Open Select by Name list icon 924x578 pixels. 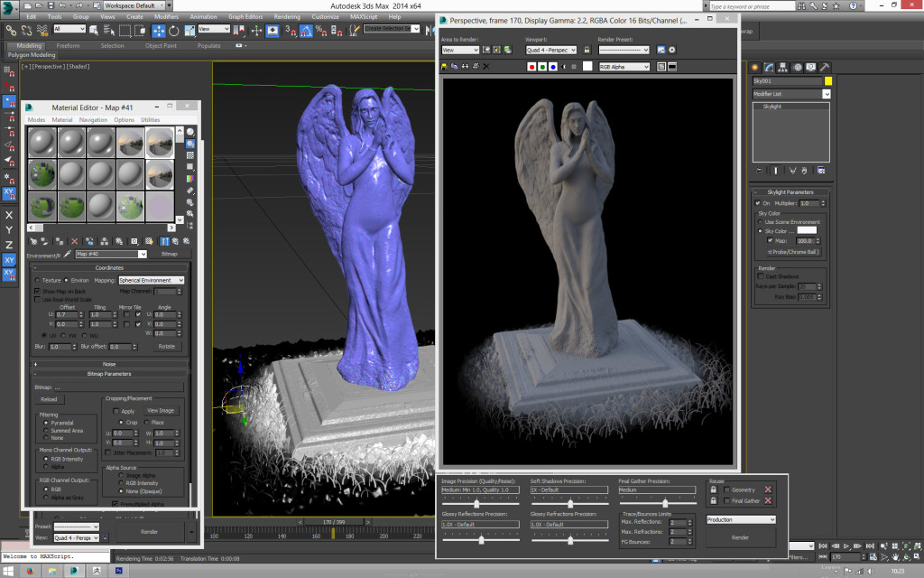tap(109, 30)
